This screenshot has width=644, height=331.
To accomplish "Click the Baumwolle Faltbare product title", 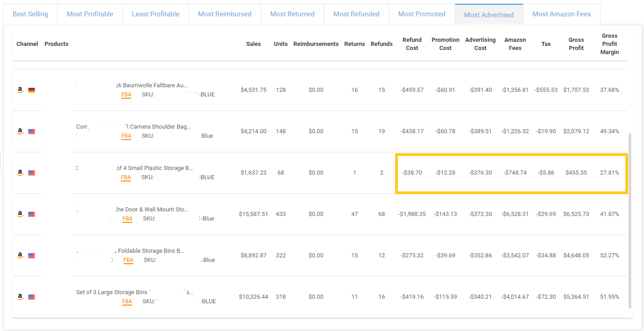I will 150,85.
